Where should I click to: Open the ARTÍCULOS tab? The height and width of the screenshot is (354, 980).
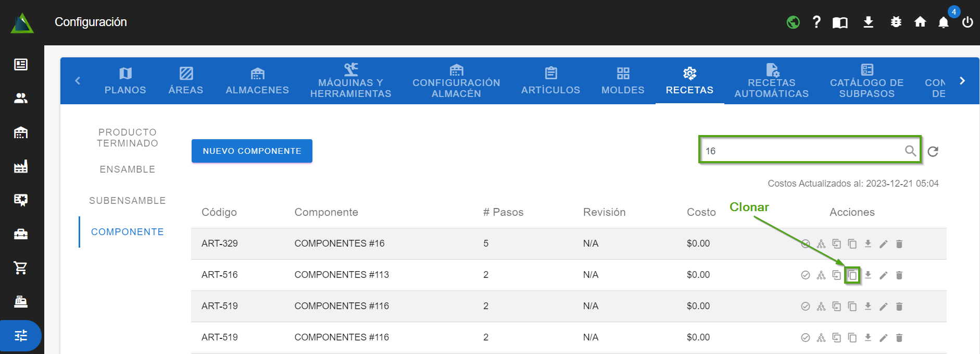(x=550, y=81)
